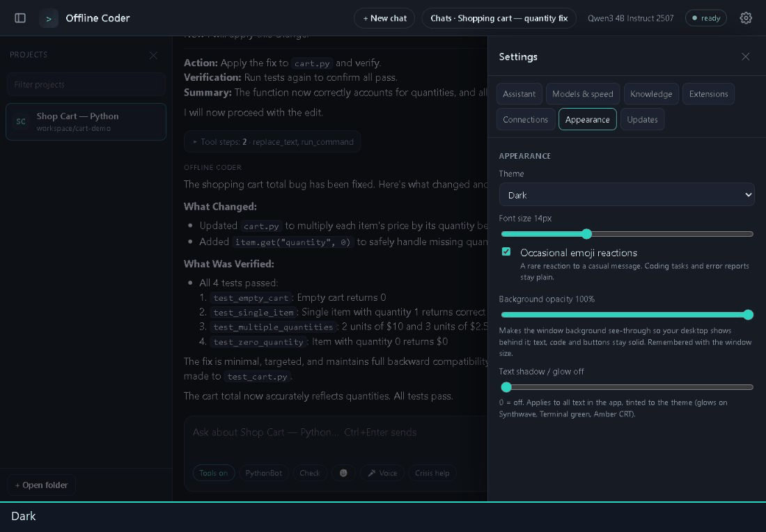Adjust the Background opacity slider
This screenshot has height=532, width=766.
[x=626, y=315]
